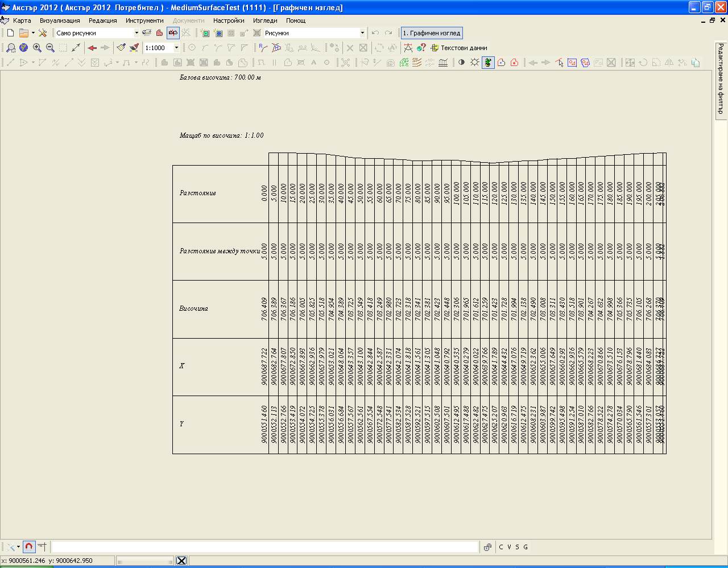
Task: Click the red back arrow icon
Action: point(92,48)
